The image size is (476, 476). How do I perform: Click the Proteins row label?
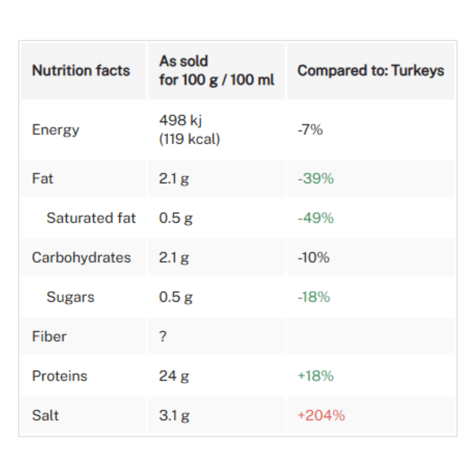tap(60, 376)
